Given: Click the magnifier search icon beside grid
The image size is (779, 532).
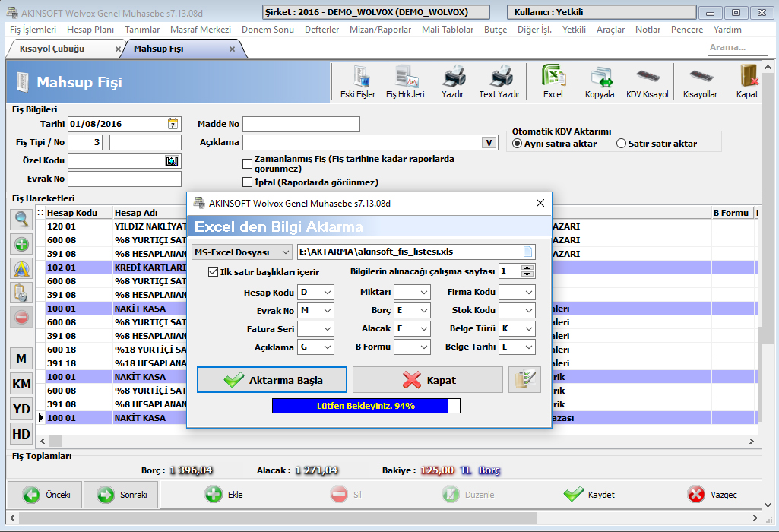Looking at the screenshot, I should point(21,219).
